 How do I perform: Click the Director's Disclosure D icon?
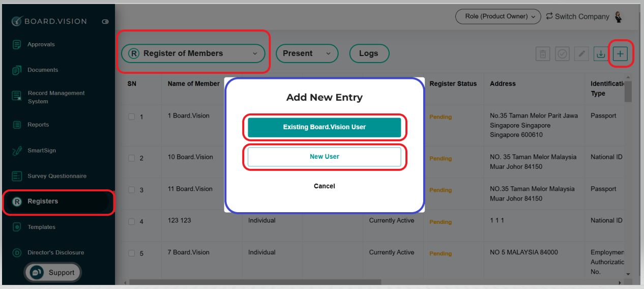click(x=17, y=252)
